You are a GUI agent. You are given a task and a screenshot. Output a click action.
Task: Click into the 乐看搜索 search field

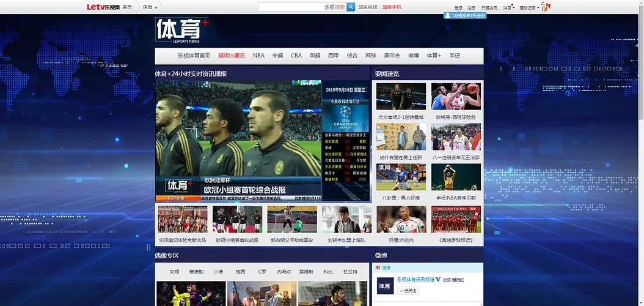[x=302, y=7]
